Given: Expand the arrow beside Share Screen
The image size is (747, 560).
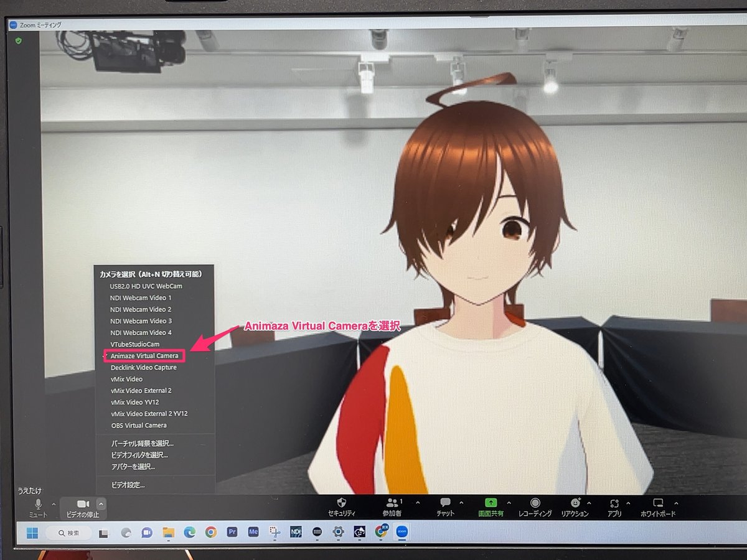Looking at the screenshot, I should [x=509, y=503].
